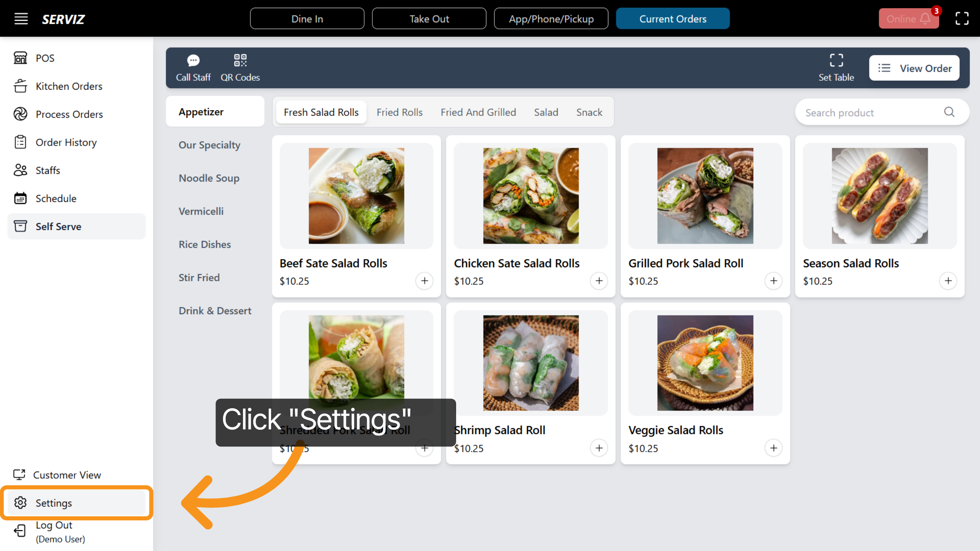Image resolution: width=980 pixels, height=551 pixels.
Task: Click the search magnifier icon
Action: tap(949, 112)
